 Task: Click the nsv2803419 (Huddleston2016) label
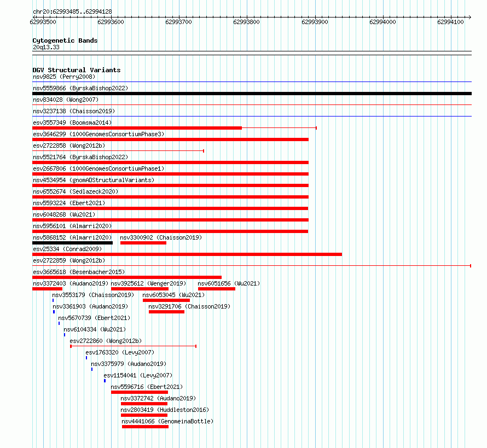point(165,410)
